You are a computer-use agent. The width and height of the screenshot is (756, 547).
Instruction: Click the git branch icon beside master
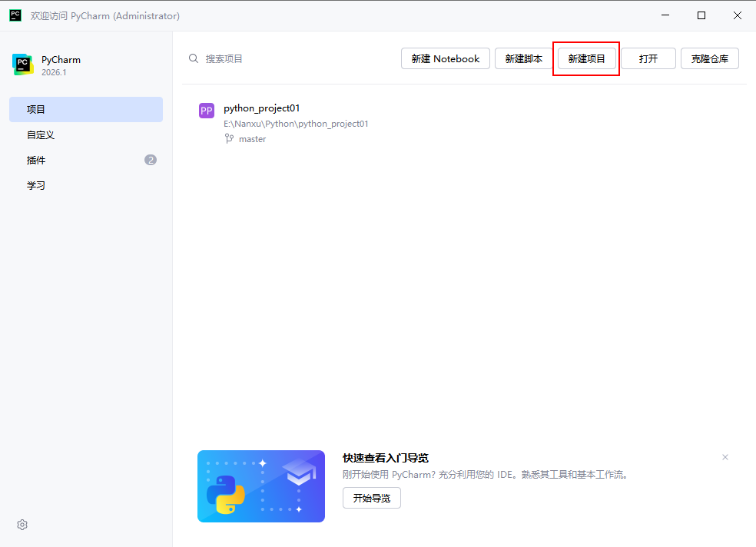(x=228, y=139)
